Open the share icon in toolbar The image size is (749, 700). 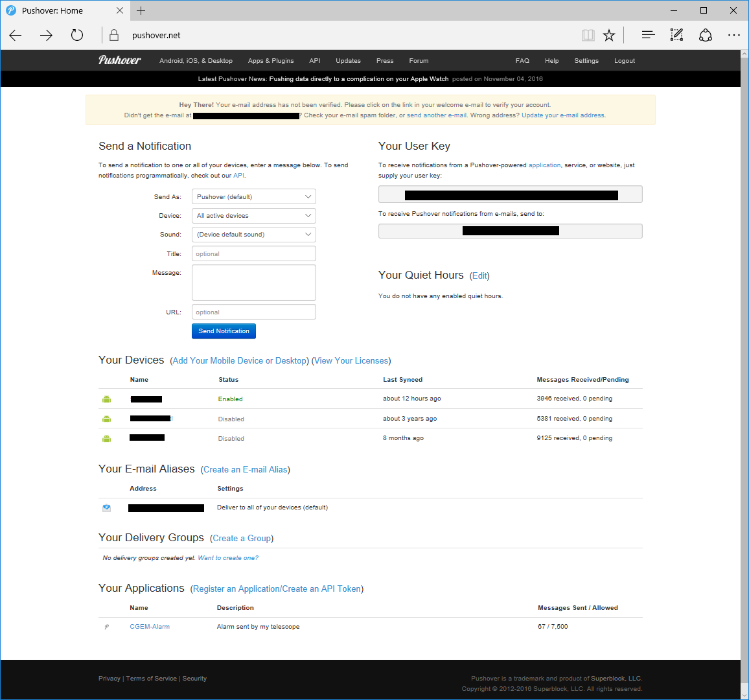click(706, 35)
